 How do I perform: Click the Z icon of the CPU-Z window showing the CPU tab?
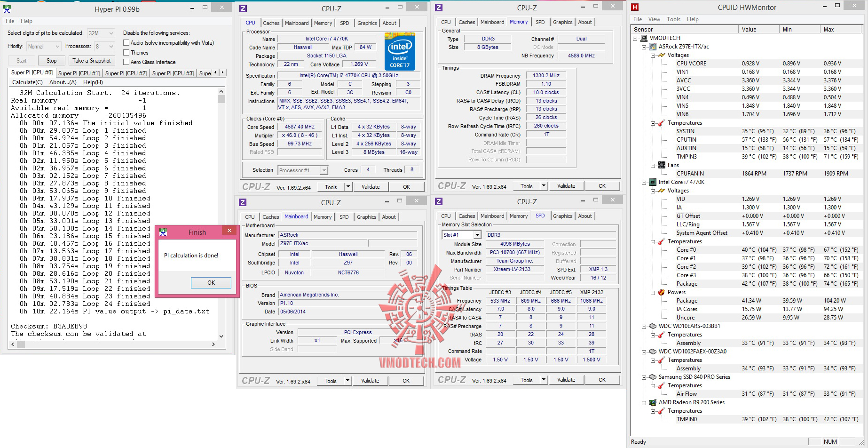click(243, 8)
